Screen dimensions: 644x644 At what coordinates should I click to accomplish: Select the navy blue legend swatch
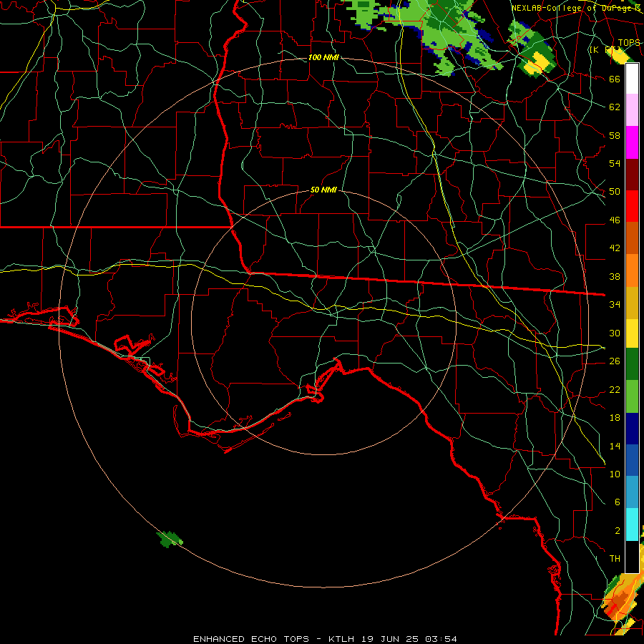click(632, 429)
